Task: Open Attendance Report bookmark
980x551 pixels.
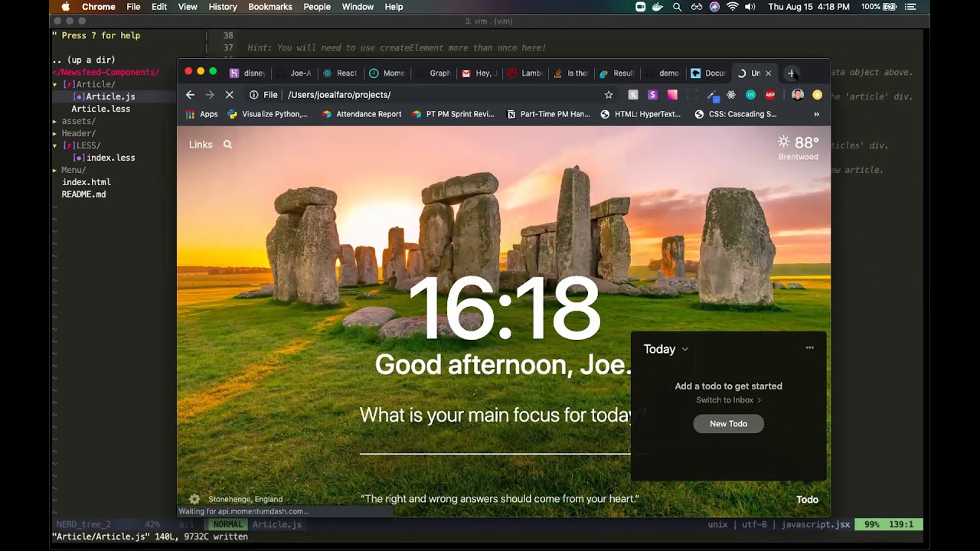Action: [361, 114]
